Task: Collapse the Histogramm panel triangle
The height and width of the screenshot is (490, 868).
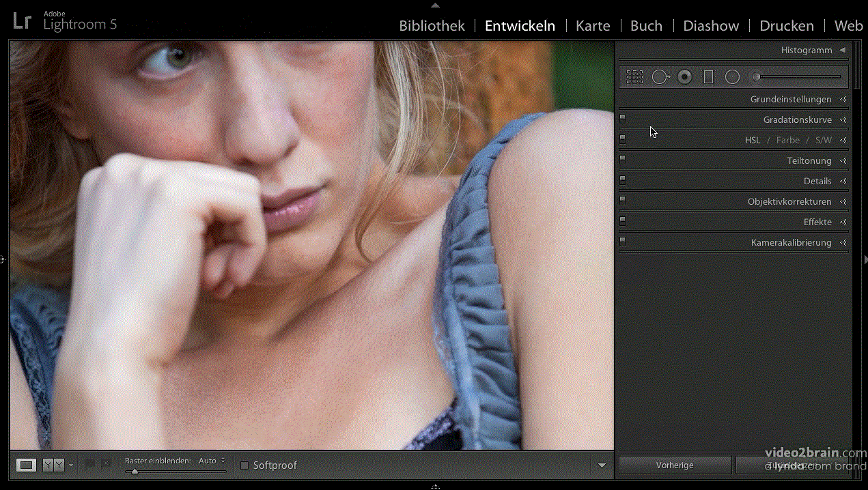Action: [x=843, y=50]
